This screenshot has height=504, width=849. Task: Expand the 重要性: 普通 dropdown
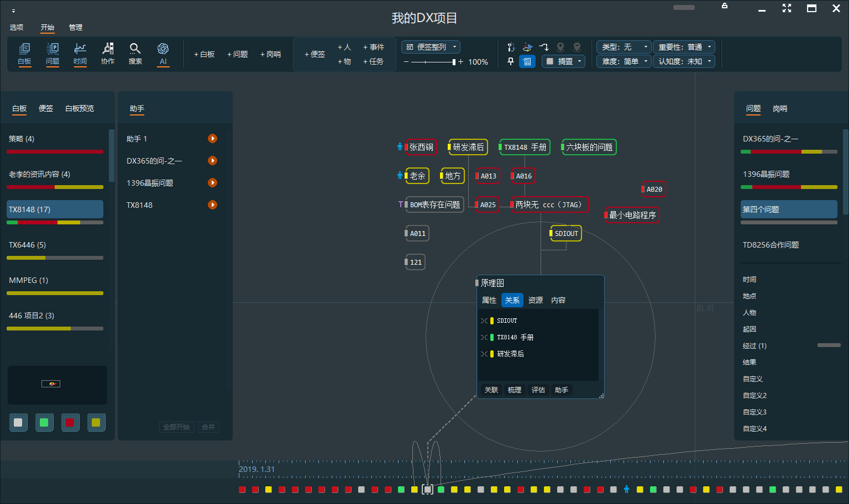point(684,47)
